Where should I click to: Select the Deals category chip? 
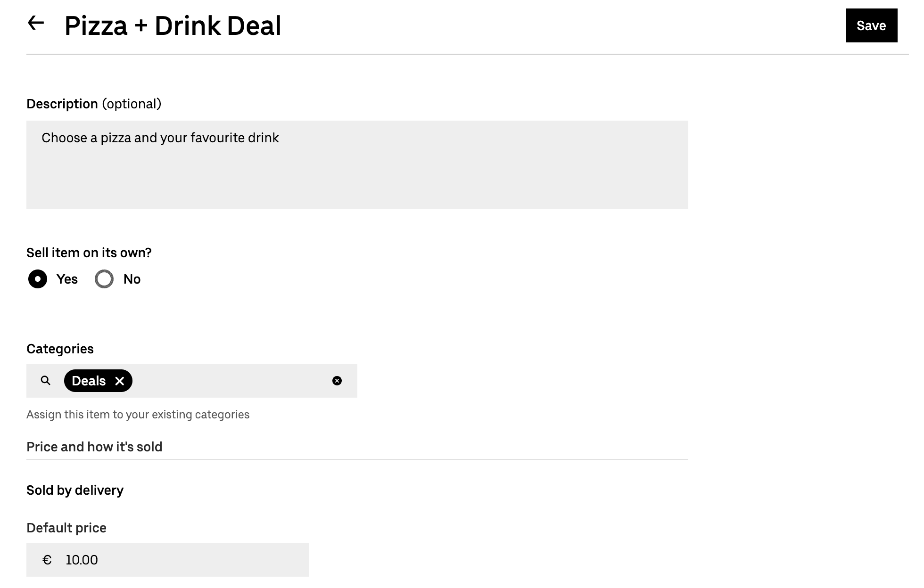tap(89, 380)
